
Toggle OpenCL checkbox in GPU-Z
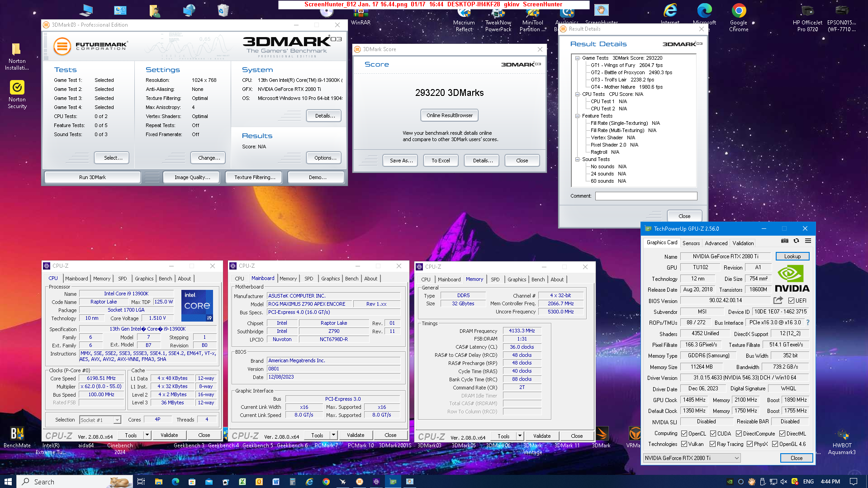(x=684, y=433)
